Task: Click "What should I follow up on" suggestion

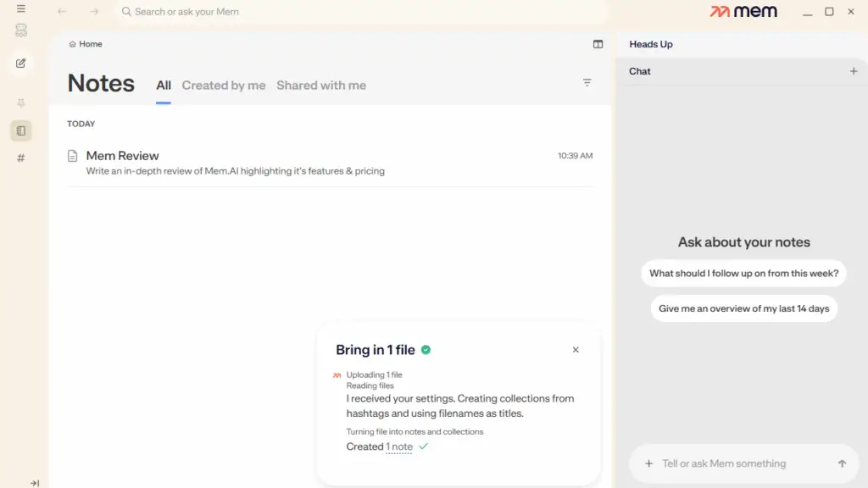Action: pos(743,274)
